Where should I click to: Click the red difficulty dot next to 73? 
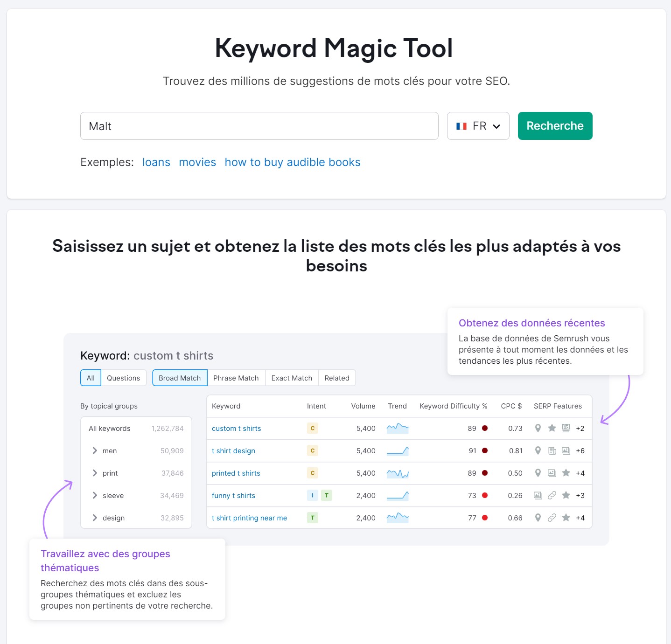coord(485,495)
